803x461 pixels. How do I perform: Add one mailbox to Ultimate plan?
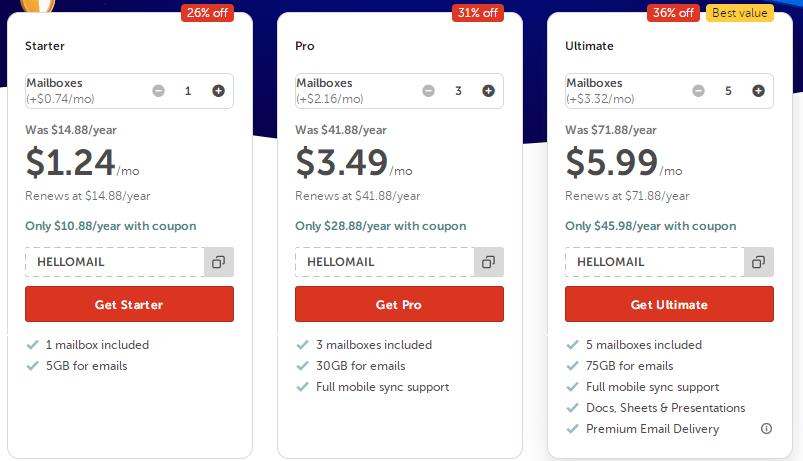coord(758,91)
